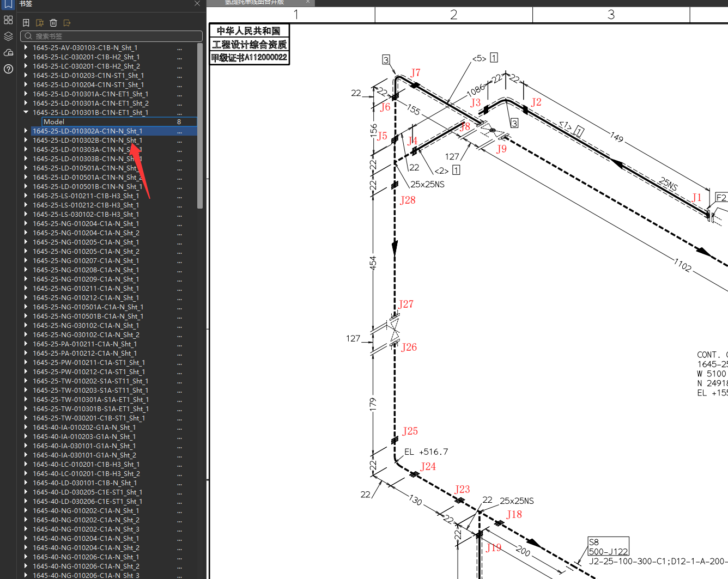Expand bookmark 1645-40-IA-010202-G1A-N_Sht_1
Viewport: 728px width, 579px height.
(x=26, y=428)
